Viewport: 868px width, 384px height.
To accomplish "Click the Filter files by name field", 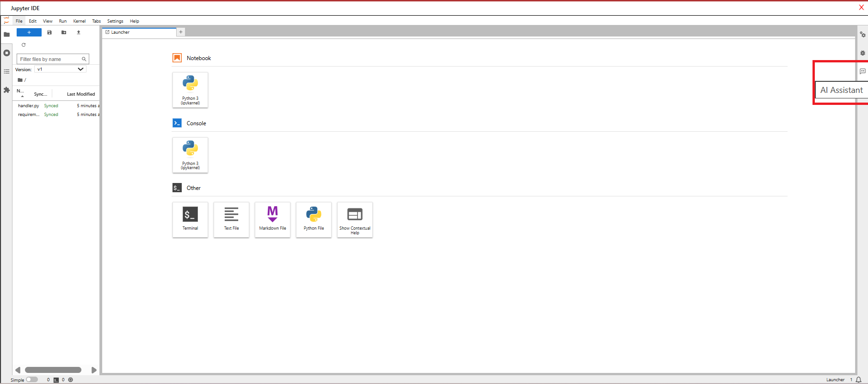I will tap(50, 59).
